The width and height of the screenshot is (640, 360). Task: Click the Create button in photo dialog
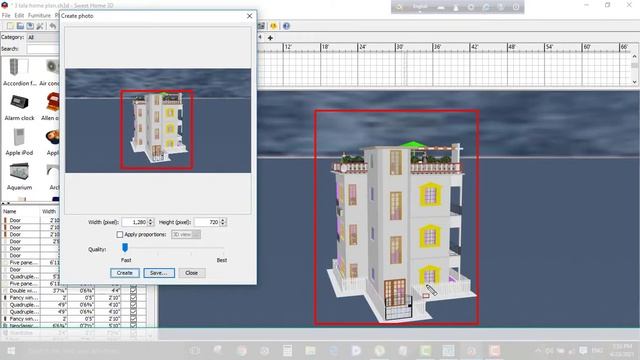click(x=125, y=273)
